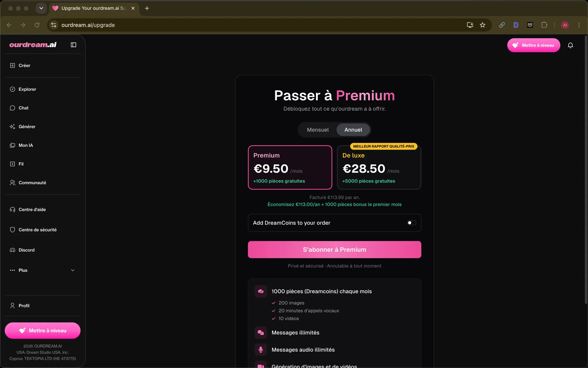Click '+5000 pièces gratuites' text

click(x=369, y=181)
